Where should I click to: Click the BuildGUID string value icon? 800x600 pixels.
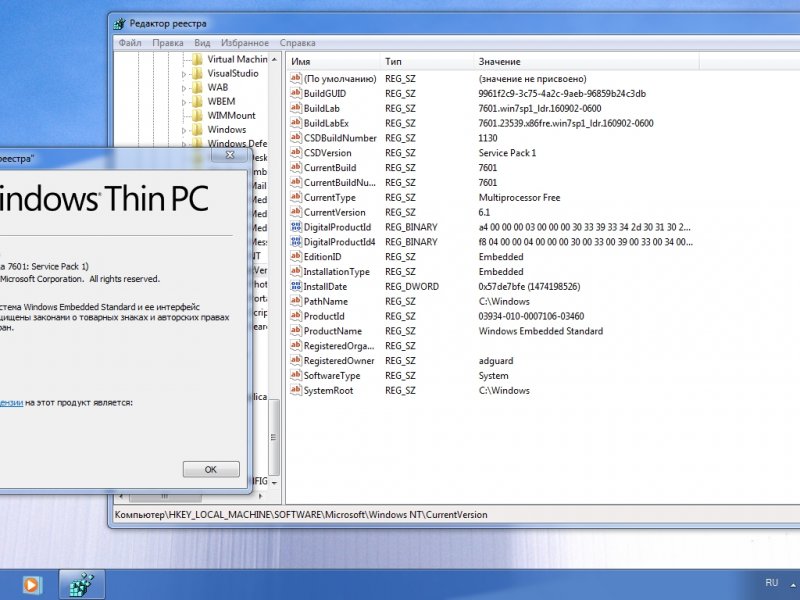[x=296, y=93]
